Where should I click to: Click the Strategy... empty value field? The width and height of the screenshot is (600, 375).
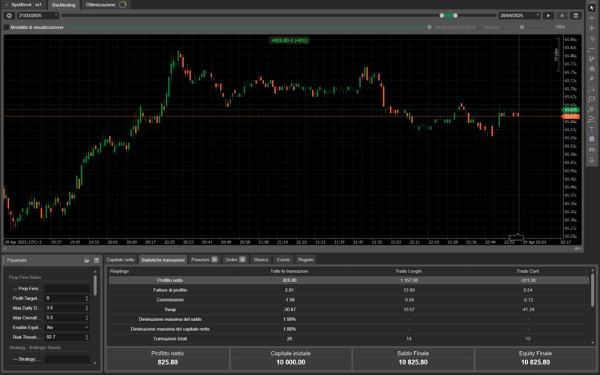67,359
